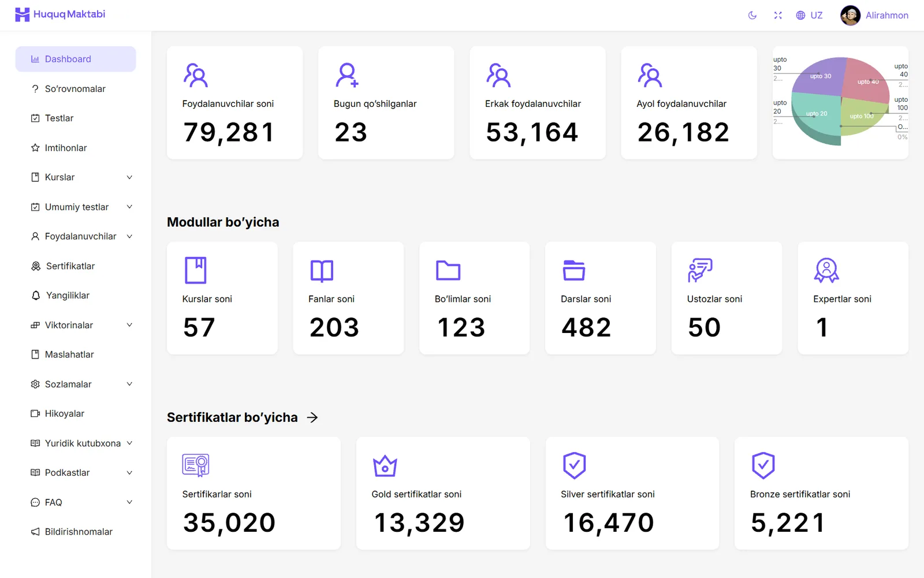
Task: Click the Sertifikatlar badge icon in sidebar
Action: (x=36, y=266)
